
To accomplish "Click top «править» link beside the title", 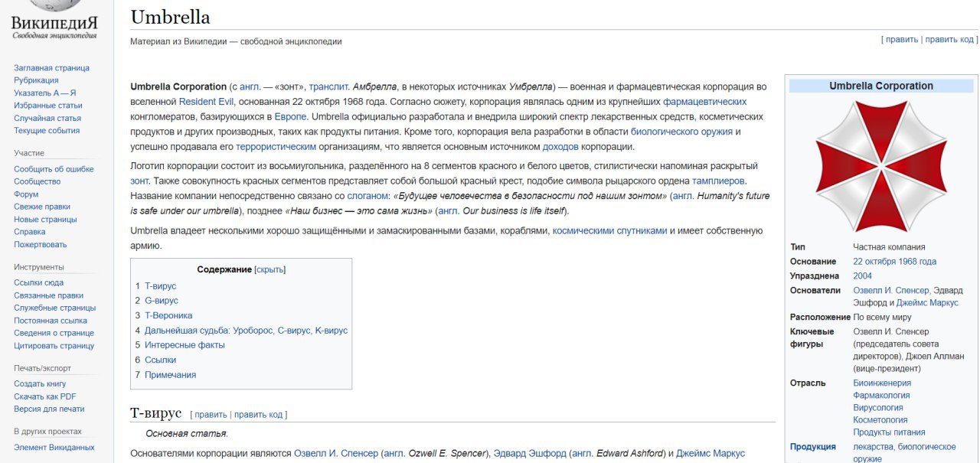I will [x=902, y=39].
